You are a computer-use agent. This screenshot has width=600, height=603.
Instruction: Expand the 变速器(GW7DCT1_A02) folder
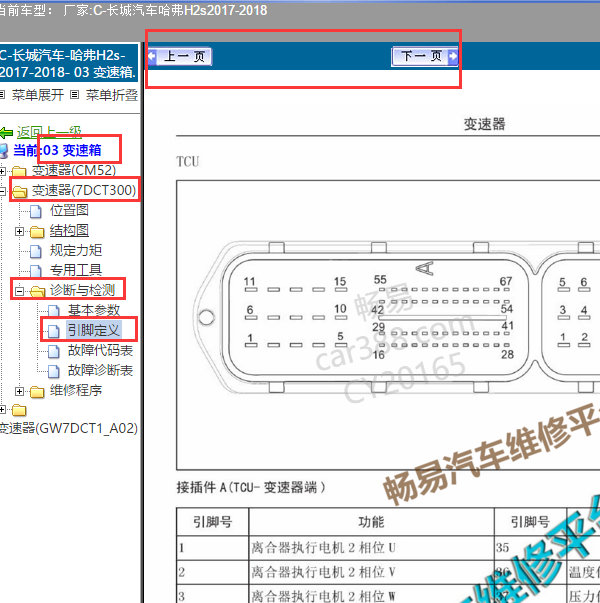coord(3,410)
